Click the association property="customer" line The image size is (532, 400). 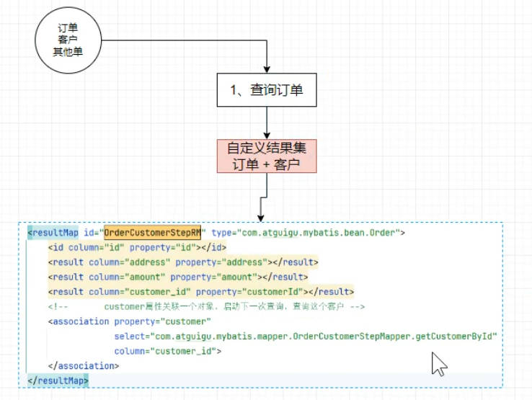[x=130, y=321]
